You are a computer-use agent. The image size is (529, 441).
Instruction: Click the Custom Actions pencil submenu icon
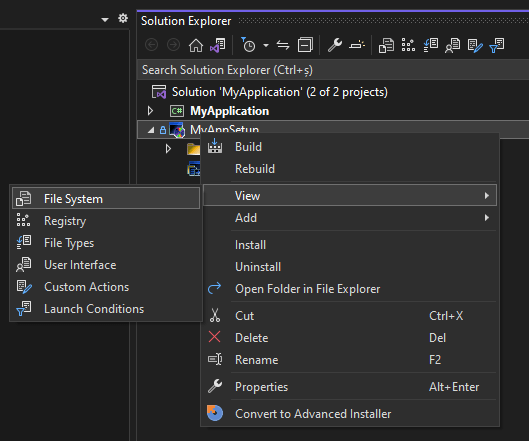coord(24,286)
